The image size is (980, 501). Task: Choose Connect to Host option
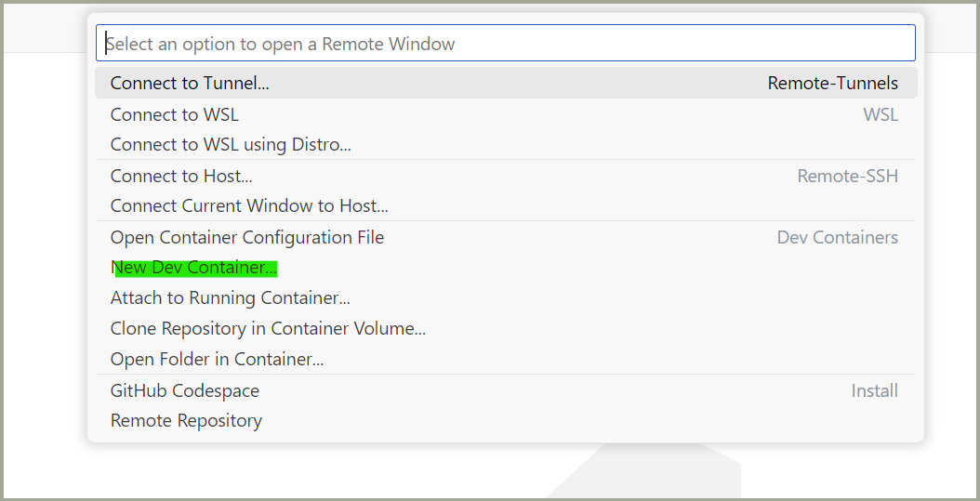[506, 177]
